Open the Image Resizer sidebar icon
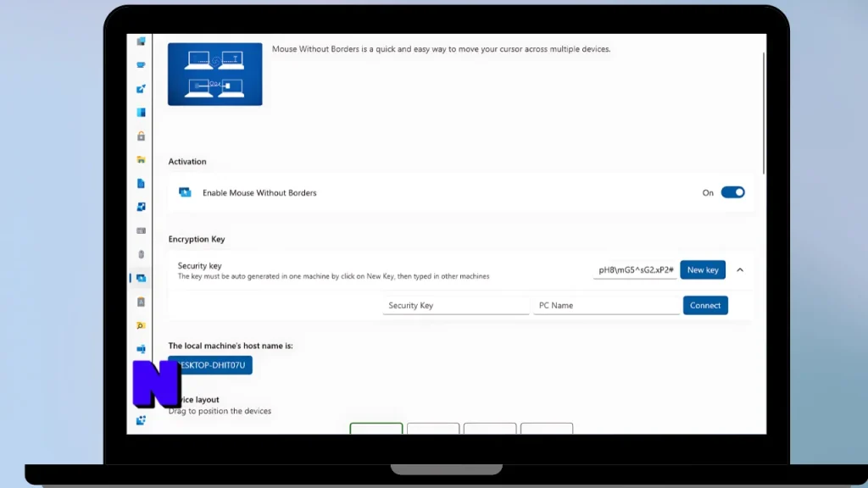 pos(142,207)
